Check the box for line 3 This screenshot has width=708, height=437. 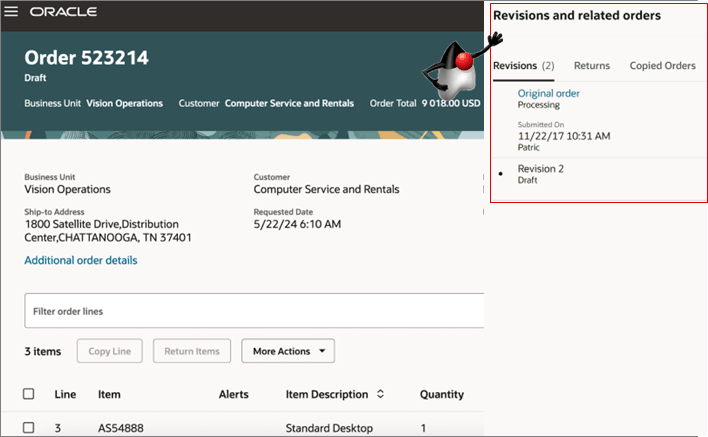(28, 428)
